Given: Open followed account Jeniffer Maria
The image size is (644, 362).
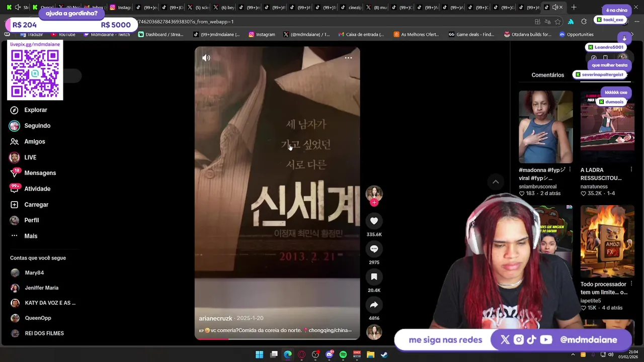Looking at the screenshot, I should point(41,288).
